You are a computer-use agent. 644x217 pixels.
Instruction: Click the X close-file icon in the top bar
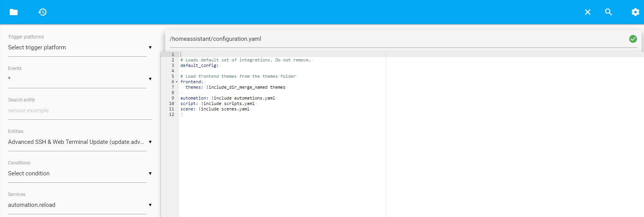pos(587,12)
